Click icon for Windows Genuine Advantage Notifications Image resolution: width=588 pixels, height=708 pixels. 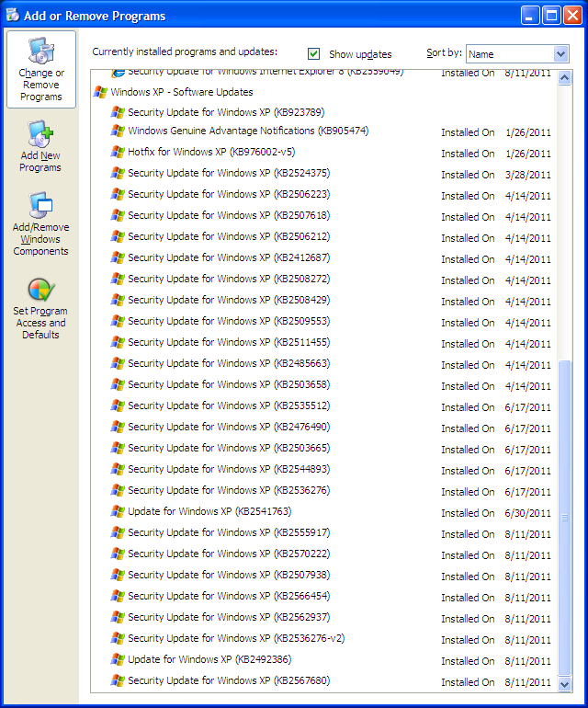click(118, 131)
